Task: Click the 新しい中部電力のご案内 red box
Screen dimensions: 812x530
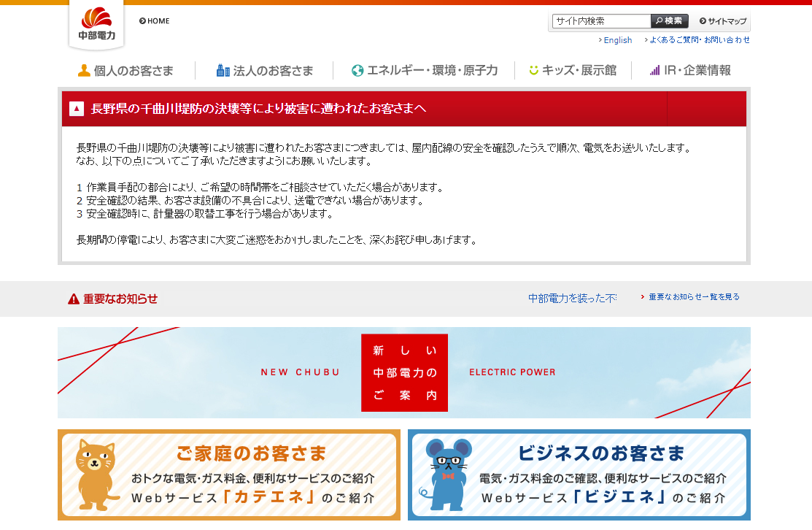Action: click(404, 372)
